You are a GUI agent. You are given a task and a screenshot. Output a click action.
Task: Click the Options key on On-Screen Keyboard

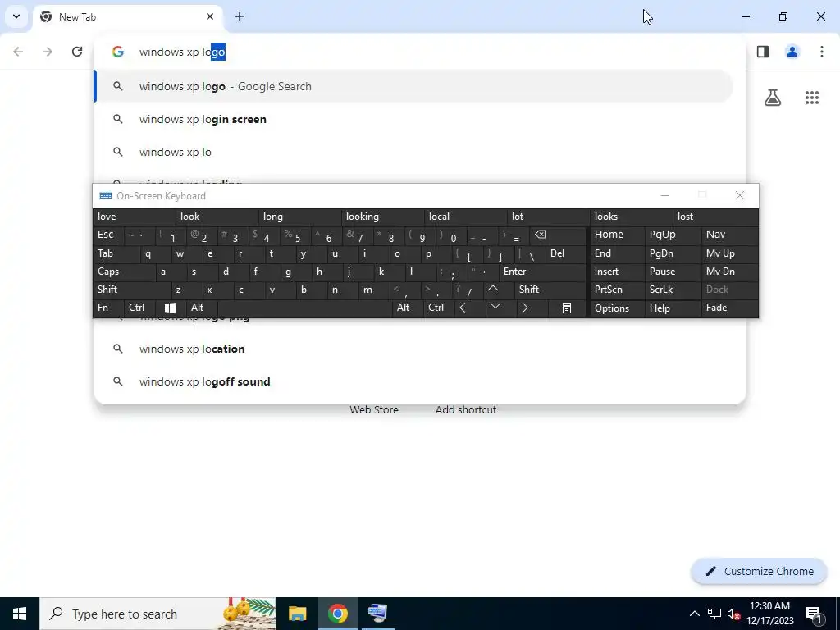[617, 308]
